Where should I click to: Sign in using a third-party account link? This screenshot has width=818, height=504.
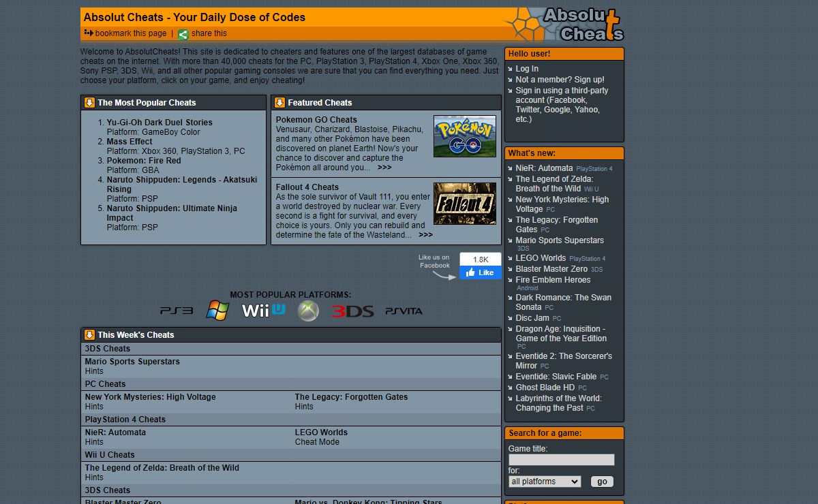[x=562, y=105]
